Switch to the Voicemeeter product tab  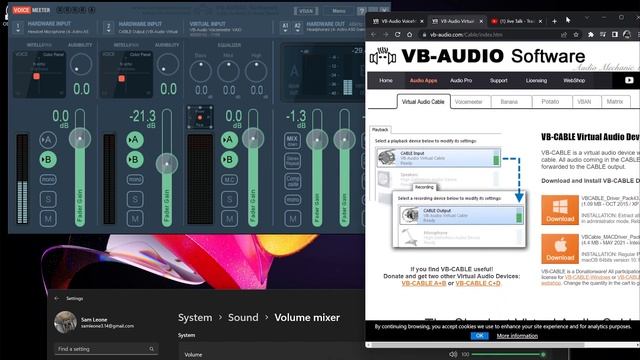pos(469,102)
